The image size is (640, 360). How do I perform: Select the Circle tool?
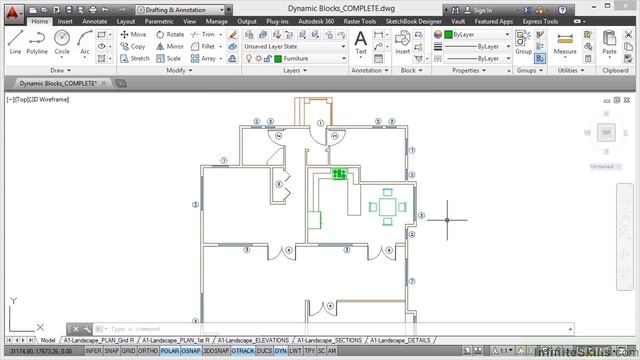tap(62, 42)
